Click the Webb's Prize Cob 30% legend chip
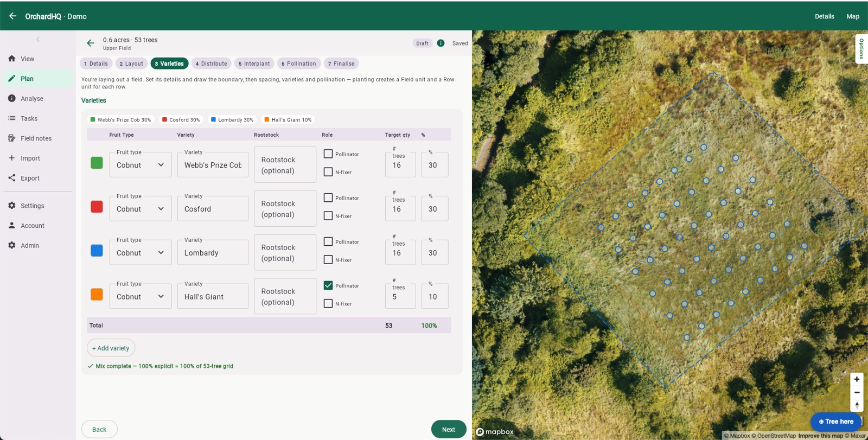 tap(120, 120)
